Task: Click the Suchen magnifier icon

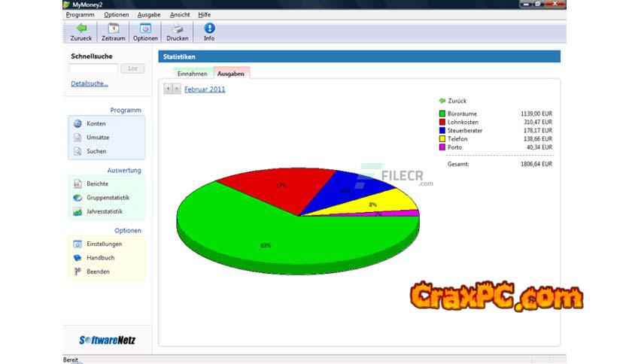Action: coord(77,151)
